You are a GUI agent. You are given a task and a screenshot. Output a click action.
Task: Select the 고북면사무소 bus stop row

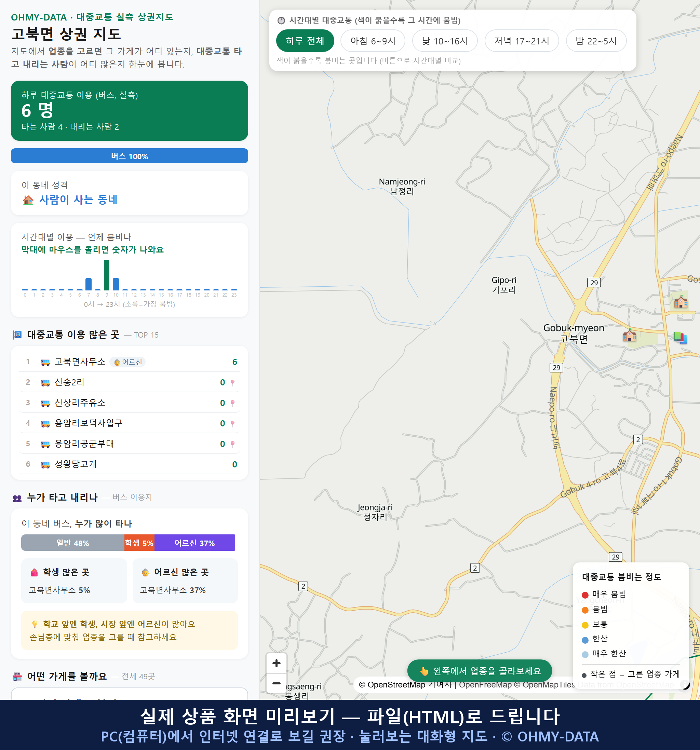pyautogui.click(x=130, y=362)
